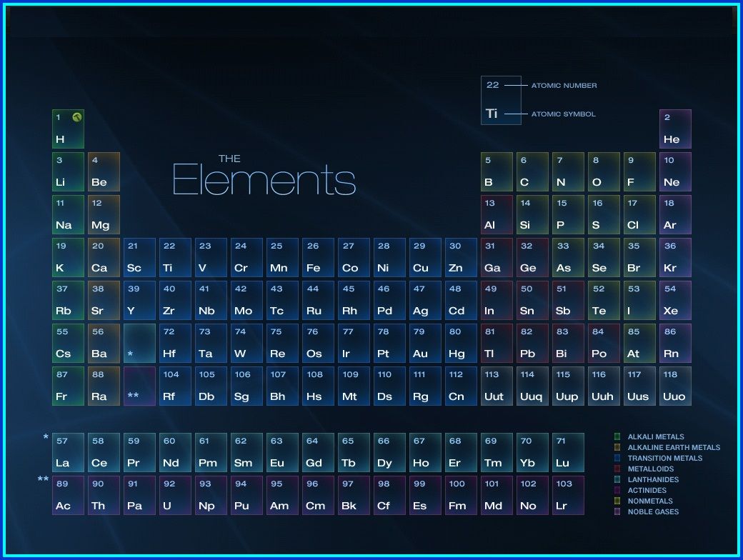This screenshot has height=560, width=743.
Task: Click the Alkali Metals green legend swatch
Action: [617, 436]
